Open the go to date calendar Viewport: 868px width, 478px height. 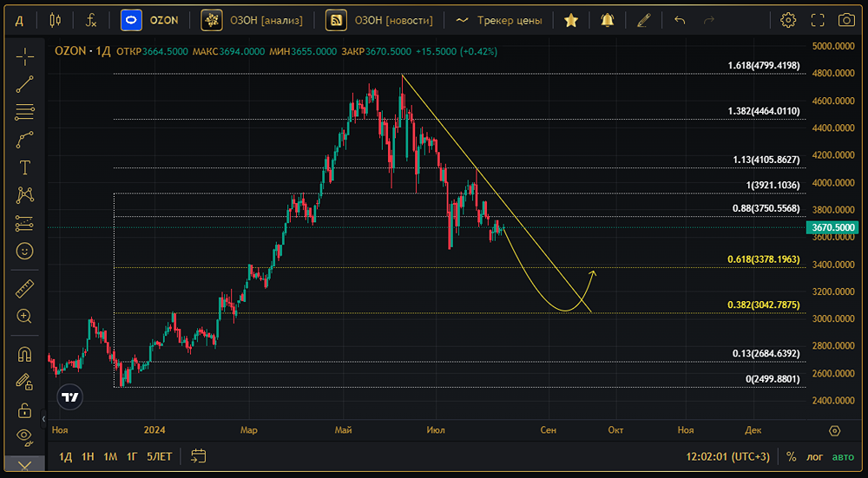[x=198, y=456]
